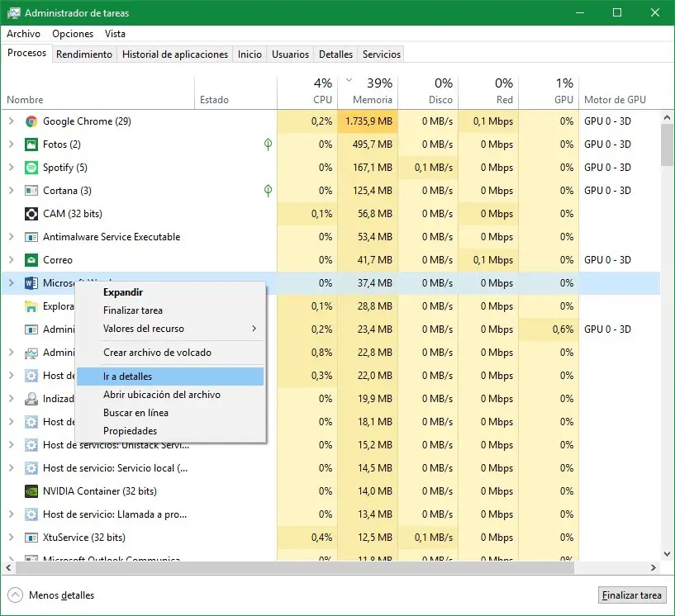Click the XtuService (32 bits) icon
The width and height of the screenshot is (675, 616).
click(31, 538)
